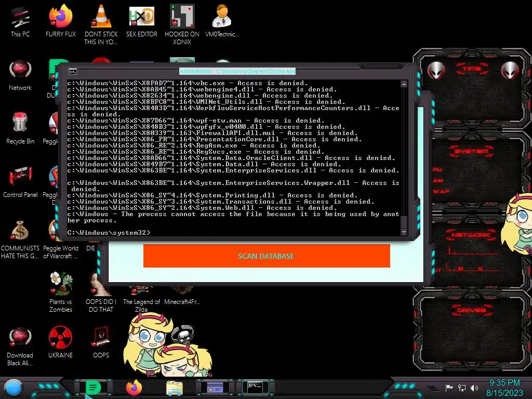Open Download Black Ali shortcut

(20, 347)
